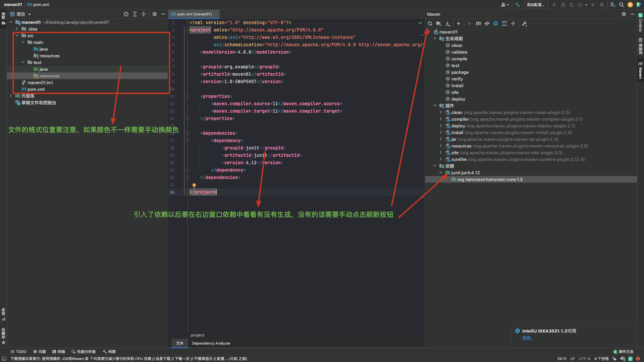Open Search Everywhere magnifier icon

pyautogui.click(x=622, y=5)
